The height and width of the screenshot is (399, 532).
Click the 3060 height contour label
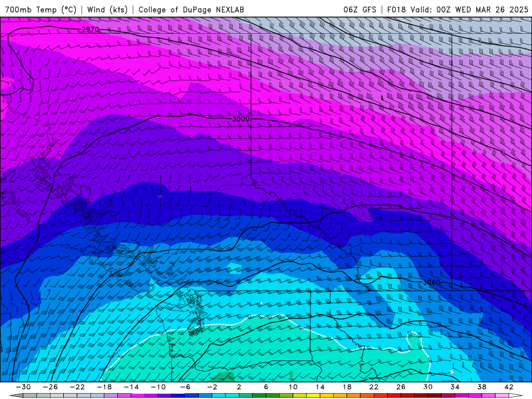[x=431, y=282]
